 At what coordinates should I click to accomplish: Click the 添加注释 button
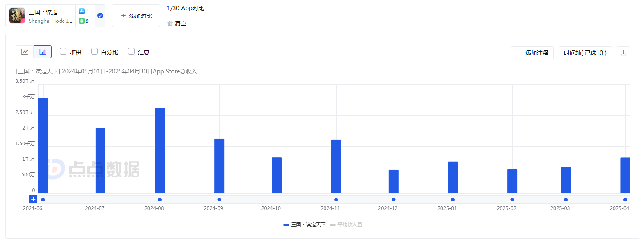pos(532,53)
